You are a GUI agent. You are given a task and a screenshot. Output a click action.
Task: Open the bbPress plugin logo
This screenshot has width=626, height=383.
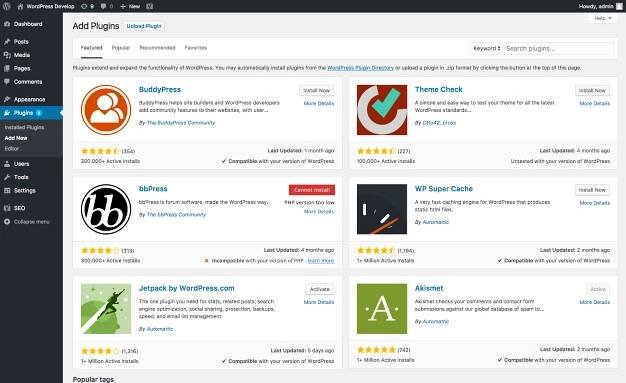[x=106, y=209]
